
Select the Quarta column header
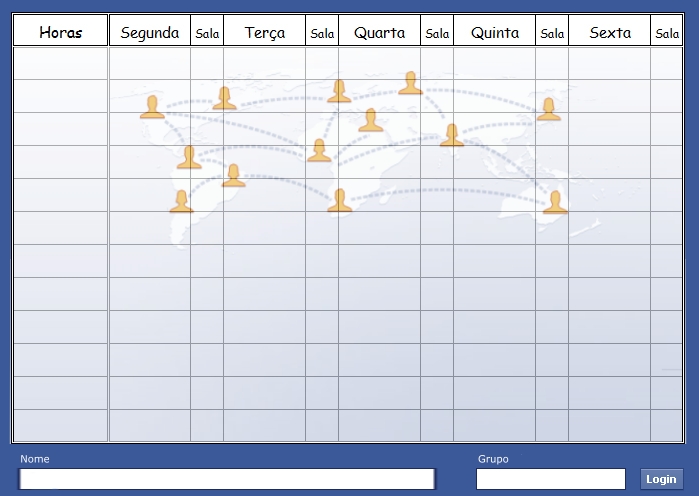380,32
